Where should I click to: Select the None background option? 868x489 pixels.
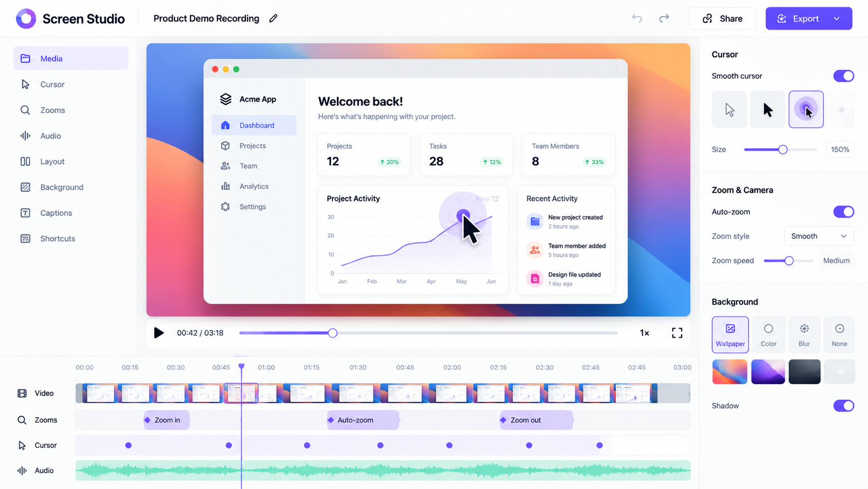coord(839,335)
